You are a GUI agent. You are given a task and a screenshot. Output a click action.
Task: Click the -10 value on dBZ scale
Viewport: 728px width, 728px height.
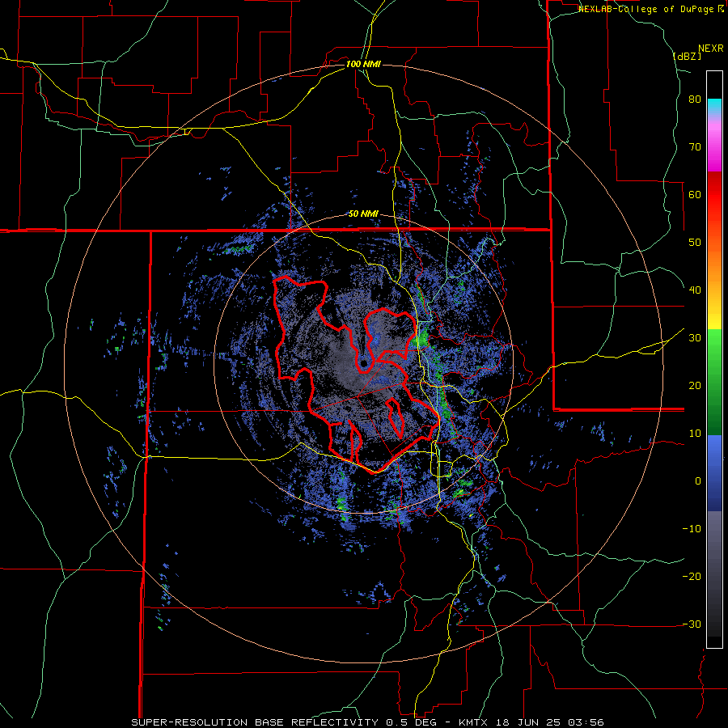[x=692, y=529]
